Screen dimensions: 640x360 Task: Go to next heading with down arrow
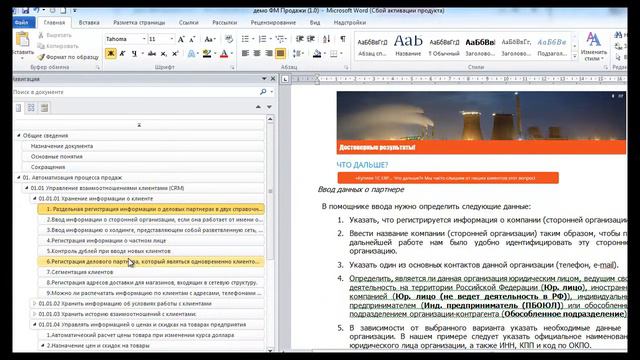pos(269,107)
